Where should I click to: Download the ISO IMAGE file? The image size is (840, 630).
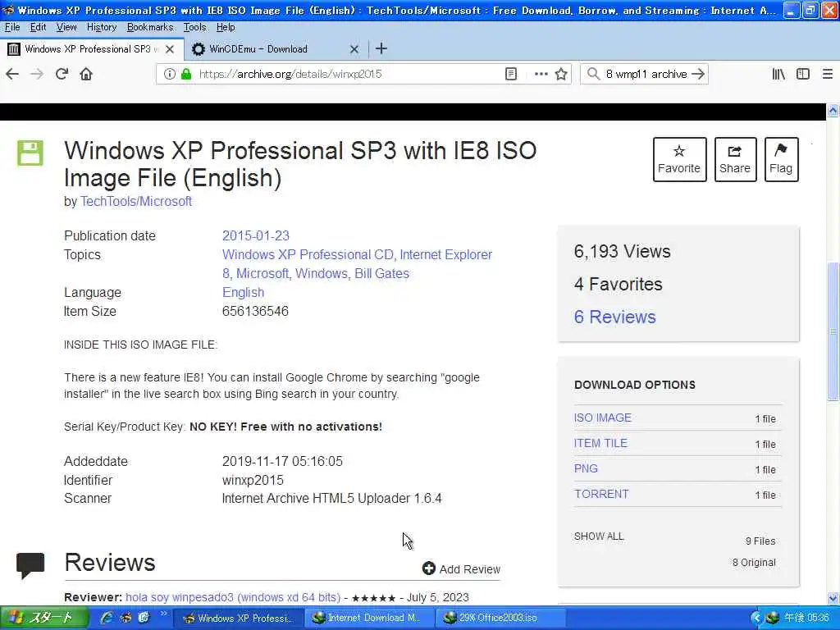[603, 418]
